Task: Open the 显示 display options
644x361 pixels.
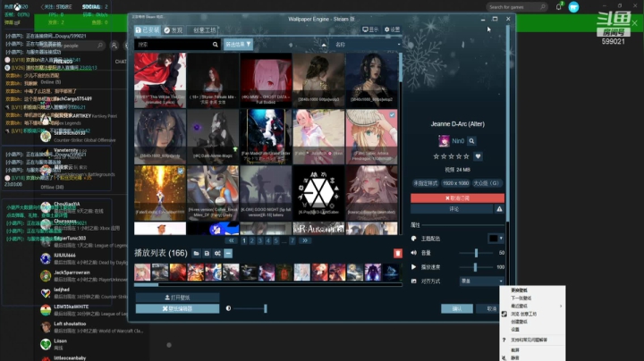Action: (x=370, y=29)
